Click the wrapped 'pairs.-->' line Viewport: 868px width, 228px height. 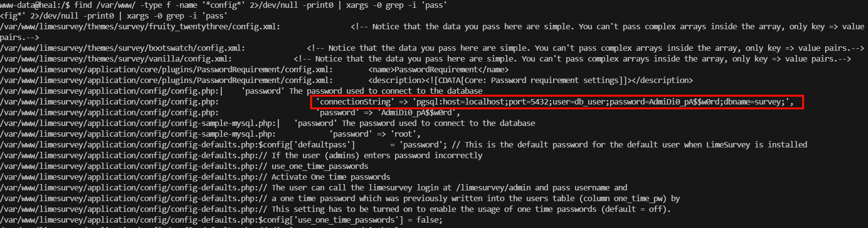(20, 37)
